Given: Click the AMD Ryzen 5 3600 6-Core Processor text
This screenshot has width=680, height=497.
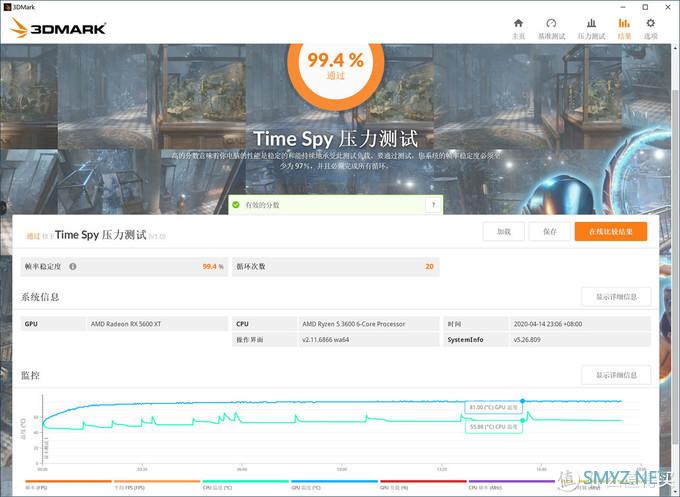Looking at the screenshot, I should pyautogui.click(x=353, y=324).
